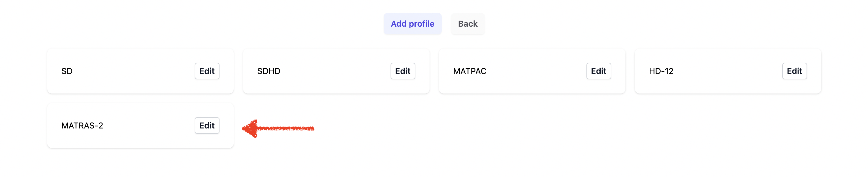Edit the HD-12 profile
This screenshot has width=868, height=177.
[x=794, y=71]
